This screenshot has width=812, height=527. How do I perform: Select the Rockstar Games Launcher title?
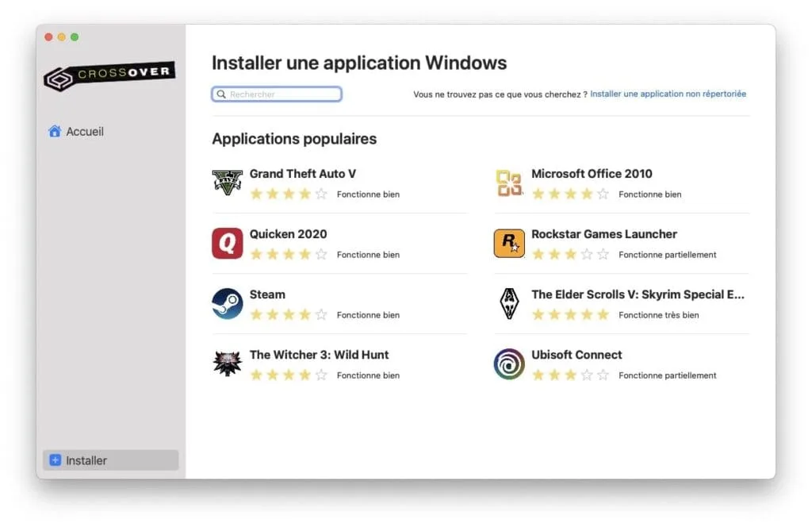click(x=604, y=233)
